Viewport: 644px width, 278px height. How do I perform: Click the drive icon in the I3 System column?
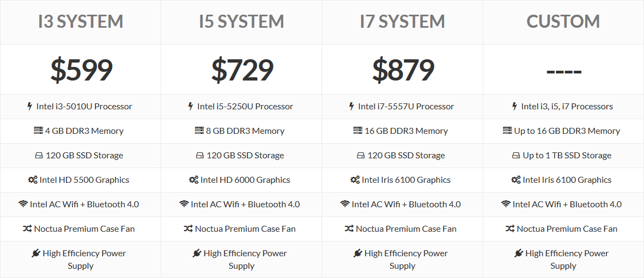click(x=39, y=156)
